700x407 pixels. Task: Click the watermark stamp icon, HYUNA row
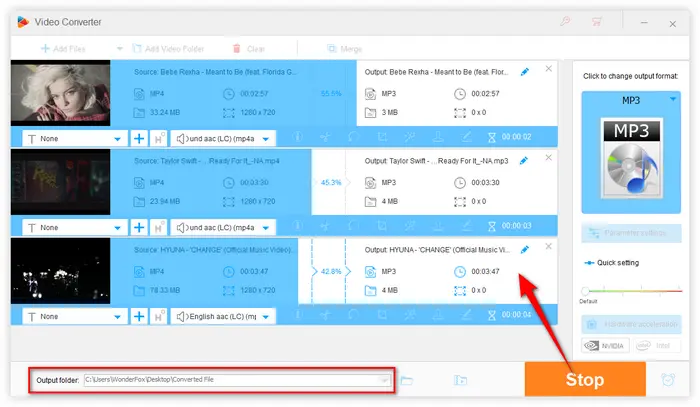(438, 315)
